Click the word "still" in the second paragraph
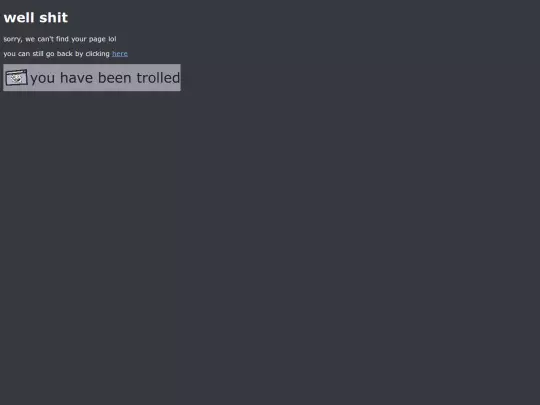Image resolution: width=540 pixels, height=405 pixels. (x=38, y=54)
